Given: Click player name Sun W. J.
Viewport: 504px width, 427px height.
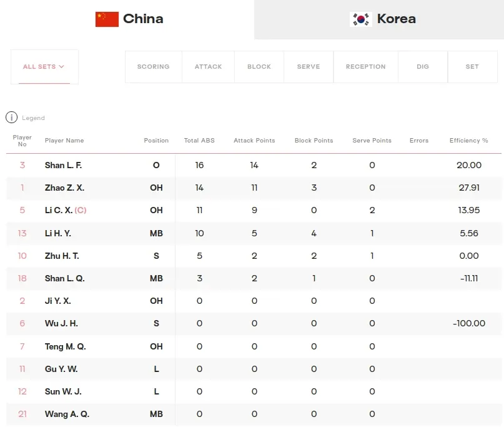Looking at the screenshot, I should [63, 391].
